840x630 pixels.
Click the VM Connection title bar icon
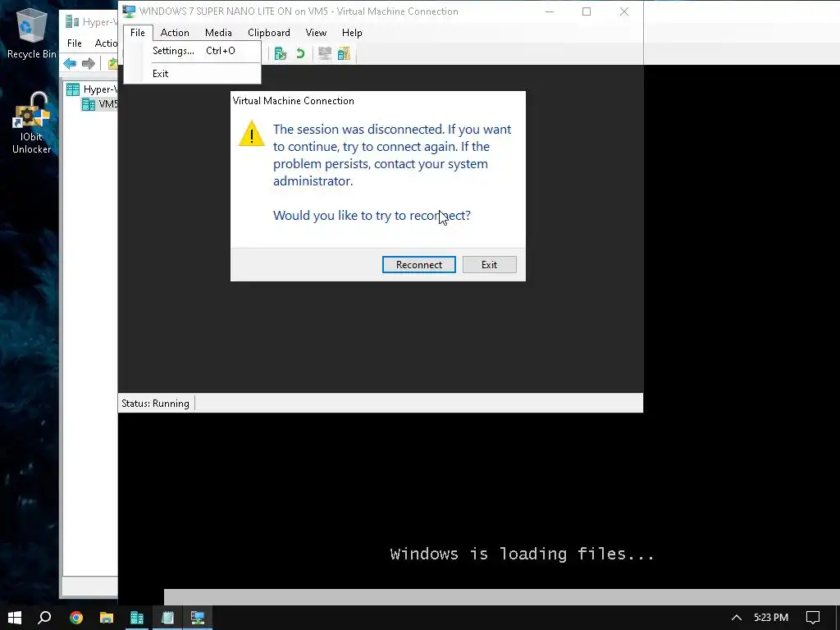[129, 11]
